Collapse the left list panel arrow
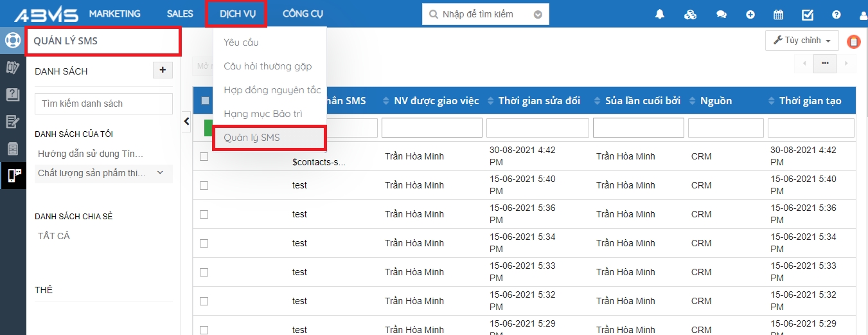This screenshot has height=335, width=868. (x=186, y=121)
